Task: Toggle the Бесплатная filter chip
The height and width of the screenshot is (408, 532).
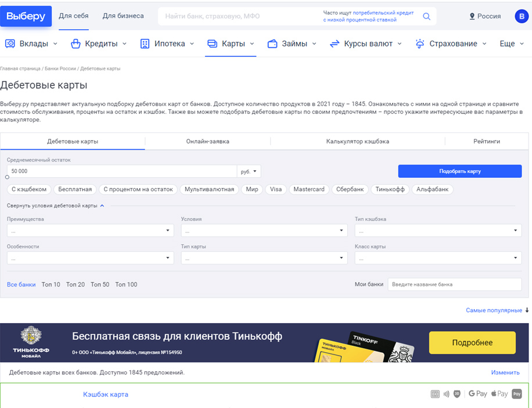Action: [75, 189]
